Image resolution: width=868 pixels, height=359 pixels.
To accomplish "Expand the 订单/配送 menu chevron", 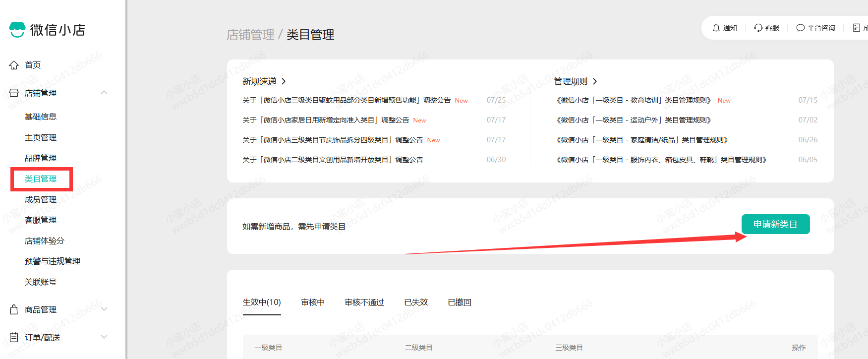I will [x=104, y=337].
